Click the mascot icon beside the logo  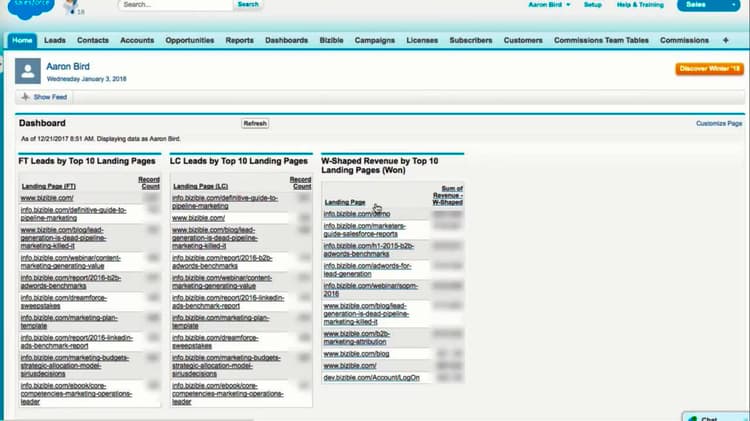73,7
